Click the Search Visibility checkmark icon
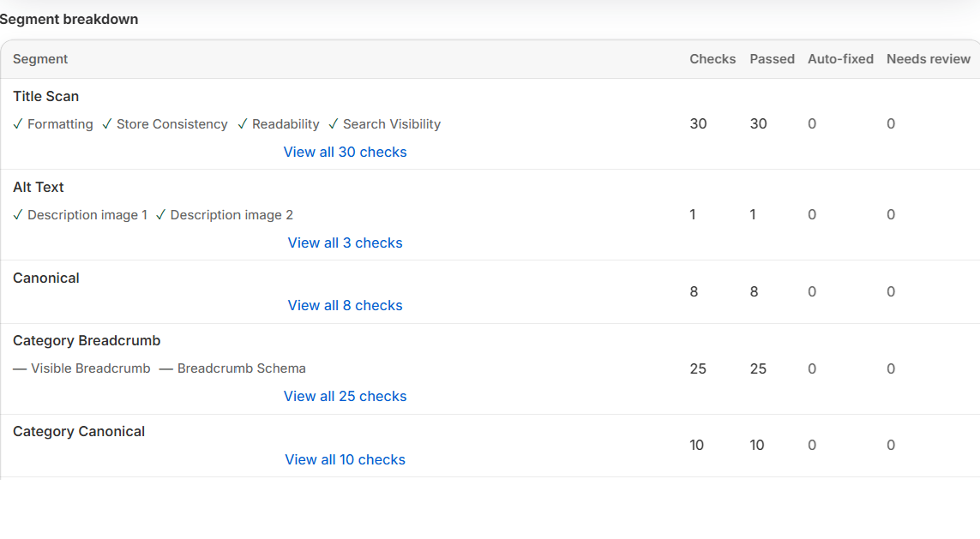Viewport: 980px width, 539px height. 334,123
